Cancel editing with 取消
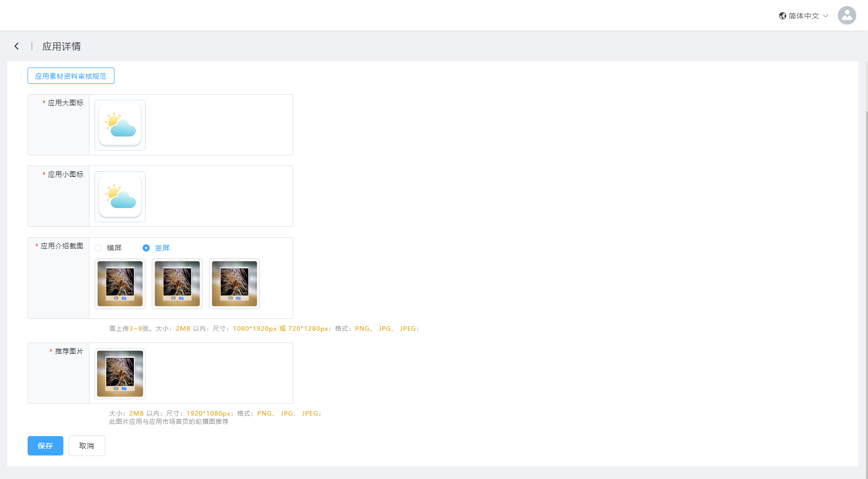Viewport: 868px width, 479px height. (87, 446)
